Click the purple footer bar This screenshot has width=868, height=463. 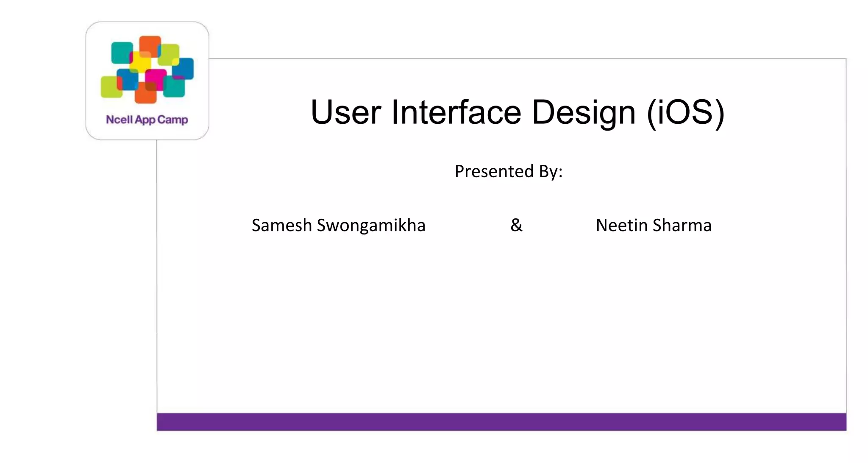[501, 422]
